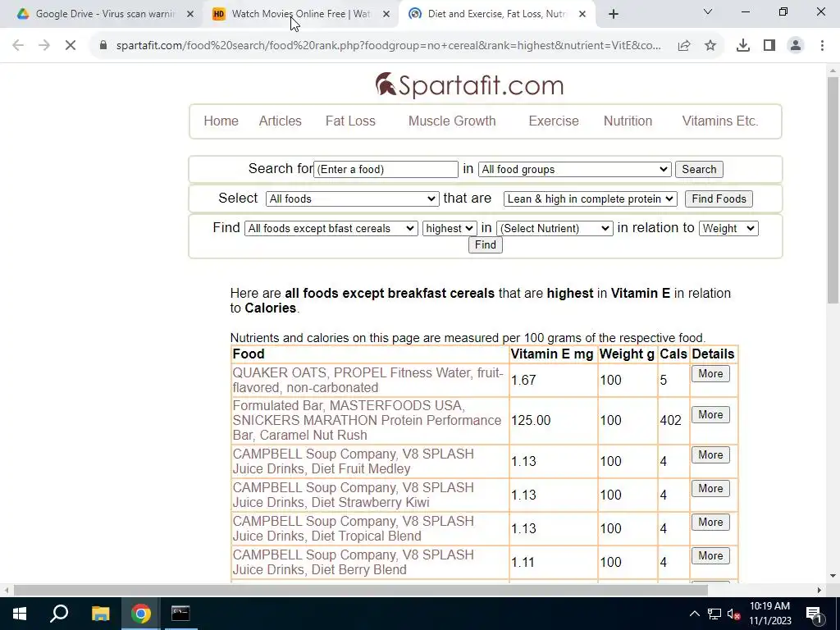This screenshot has width=840, height=630.
Task: Bookmark this page with star icon
Action: click(710, 46)
